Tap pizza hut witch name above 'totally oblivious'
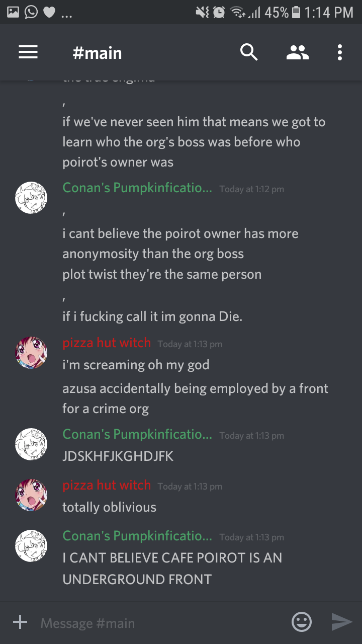Screen dimensions: 362x644 pos(107,486)
